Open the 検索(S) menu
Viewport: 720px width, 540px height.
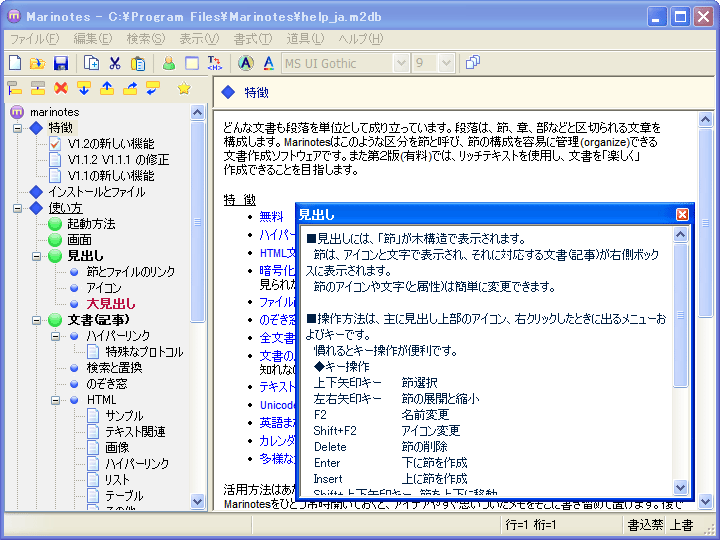point(146,39)
